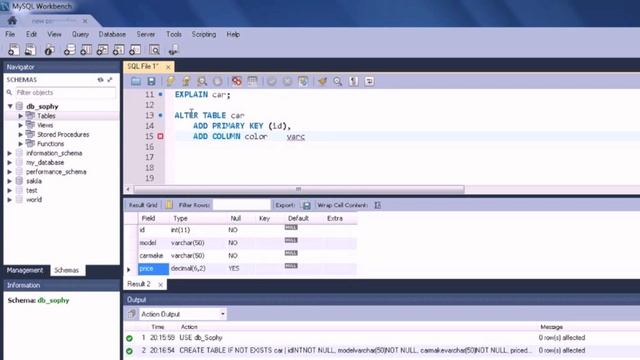Open find panel magnifier in editor toolbar

coord(338,81)
